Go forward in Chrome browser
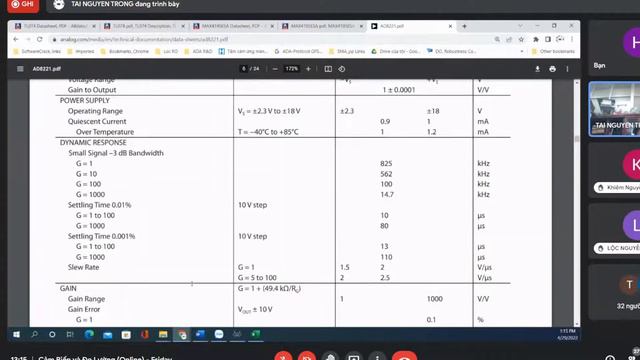This screenshot has width=640, height=360. click(28, 39)
